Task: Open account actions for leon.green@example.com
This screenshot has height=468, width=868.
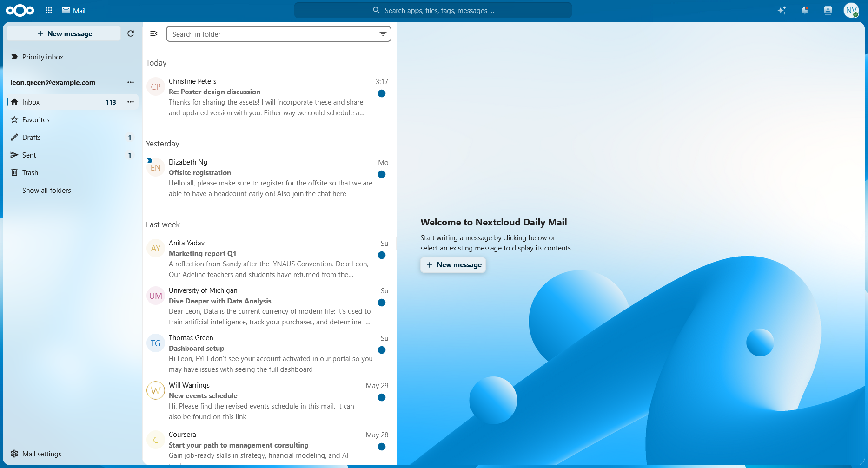Action: (131, 82)
